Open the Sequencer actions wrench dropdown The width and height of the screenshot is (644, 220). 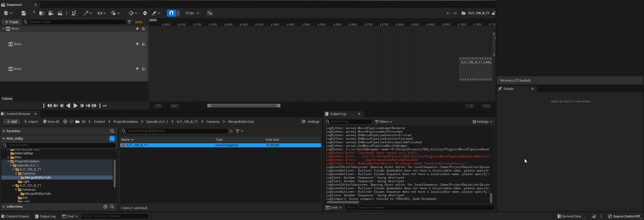[x=88, y=13]
